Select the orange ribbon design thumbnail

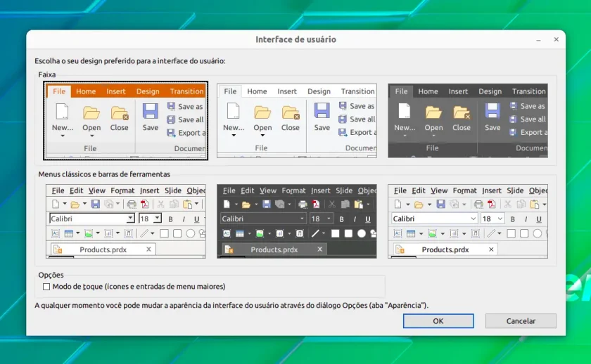[x=125, y=120]
